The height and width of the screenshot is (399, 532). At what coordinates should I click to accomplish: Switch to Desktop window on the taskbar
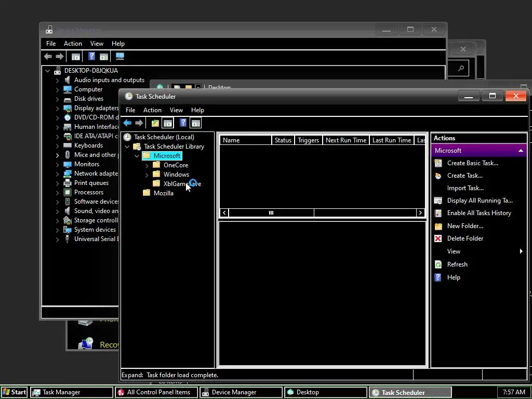(325, 392)
